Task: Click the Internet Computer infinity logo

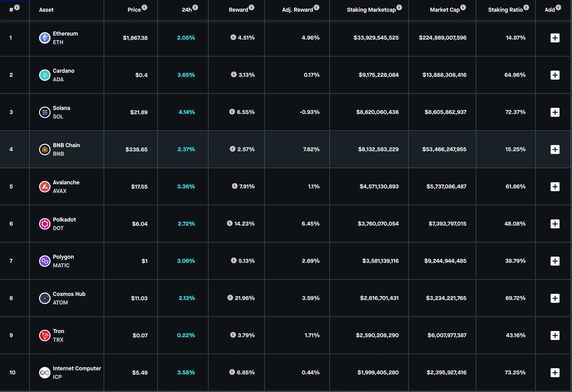Action: click(45, 372)
